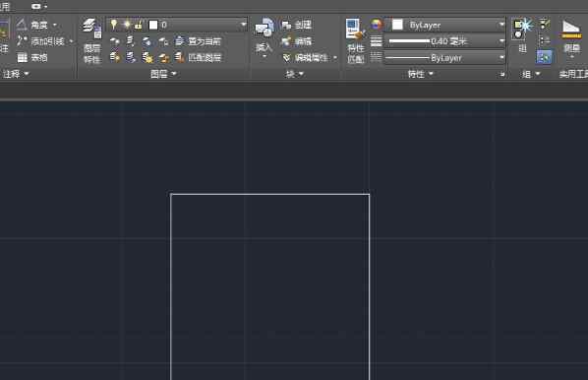Screen dimensions: 588x380
Task: Select the Table (表格) tool
Action: click(32, 57)
